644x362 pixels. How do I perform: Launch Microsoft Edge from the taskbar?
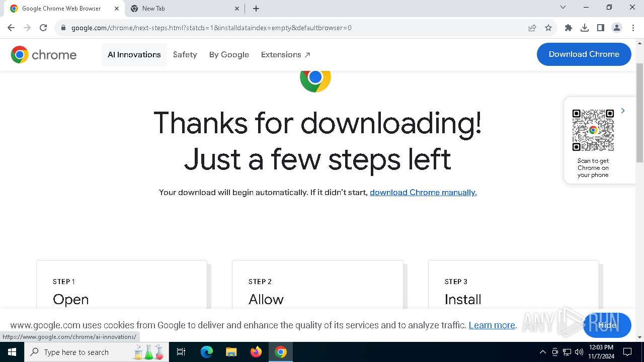coord(207,352)
